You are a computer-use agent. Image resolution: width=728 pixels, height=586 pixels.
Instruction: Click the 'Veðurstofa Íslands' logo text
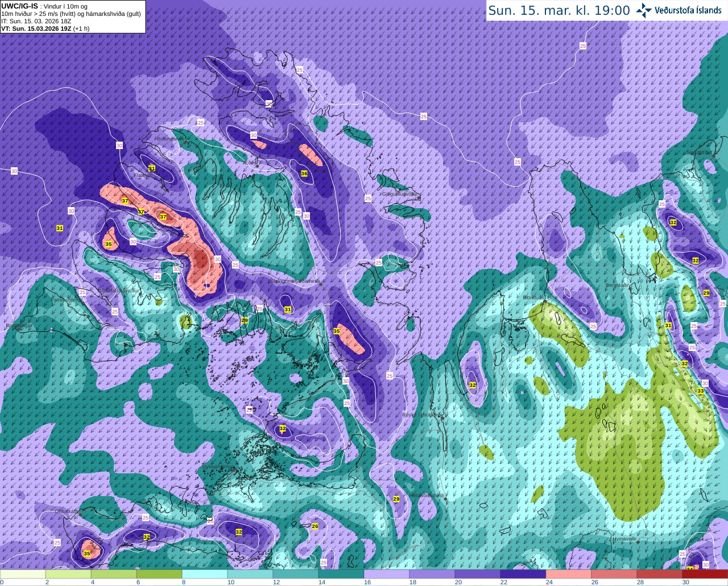[688, 10]
